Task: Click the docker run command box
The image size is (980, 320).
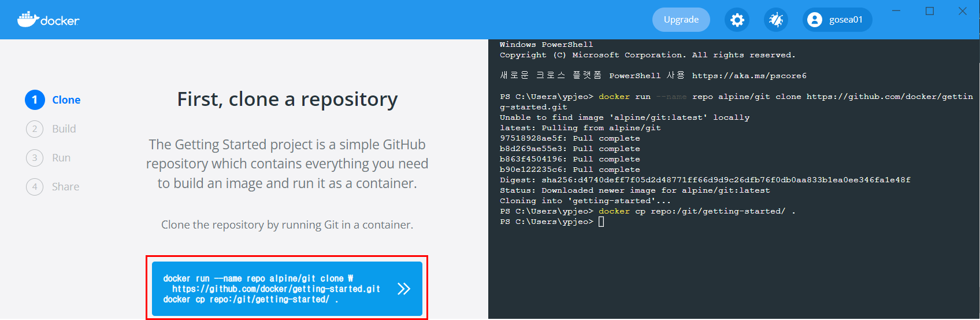Action: coord(287,289)
